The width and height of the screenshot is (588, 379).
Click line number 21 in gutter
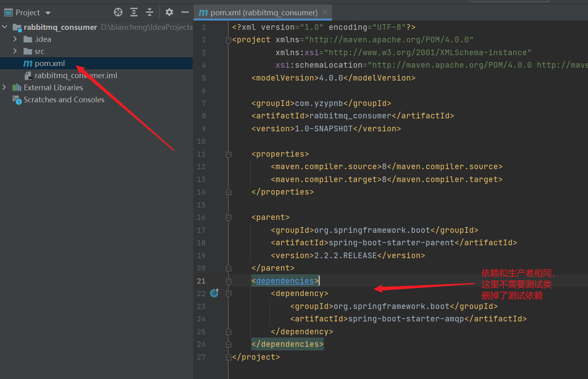(x=201, y=281)
